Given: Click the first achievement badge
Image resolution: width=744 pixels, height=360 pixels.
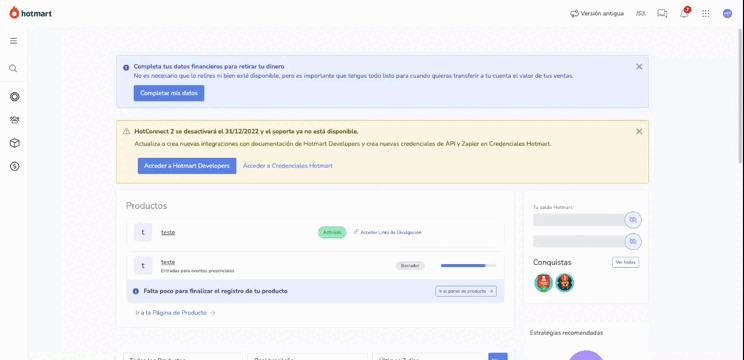Looking at the screenshot, I should 543,283.
